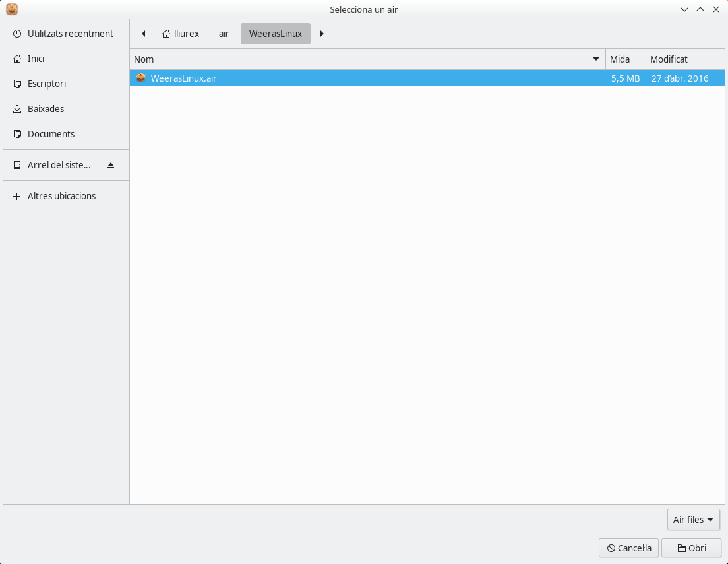
Task: Open Altres ubicacions
Action: (x=66, y=196)
